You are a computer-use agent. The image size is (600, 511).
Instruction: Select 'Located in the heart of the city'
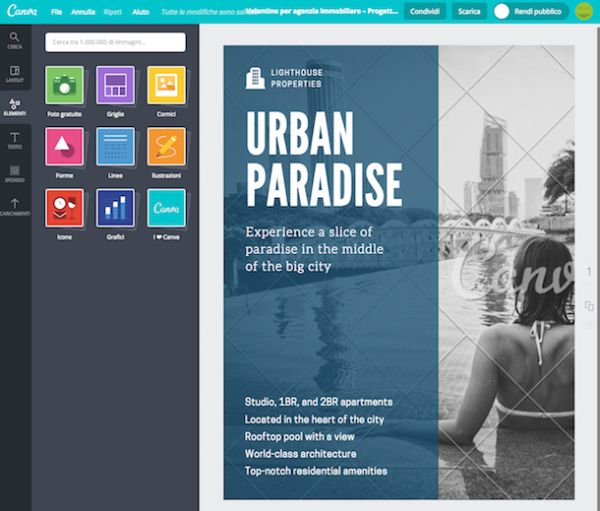click(314, 419)
